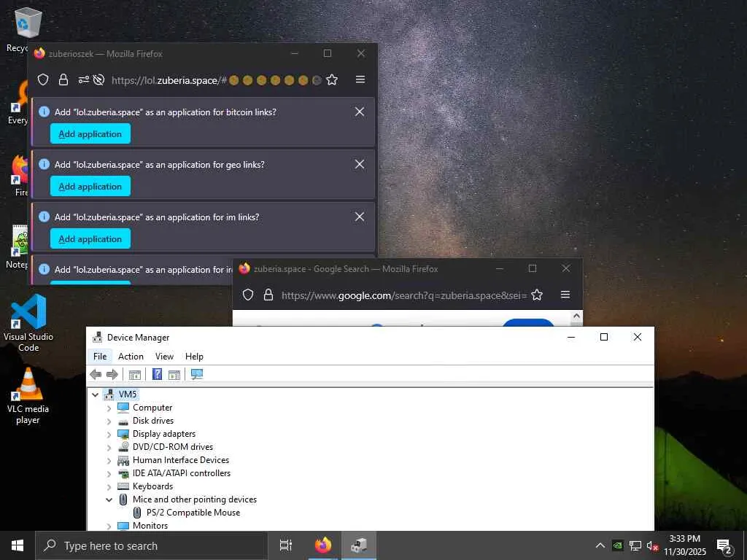Click the Device Manager taskbar icon
Image resolution: width=747 pixels, height=560 pixels.
point(359,545)
